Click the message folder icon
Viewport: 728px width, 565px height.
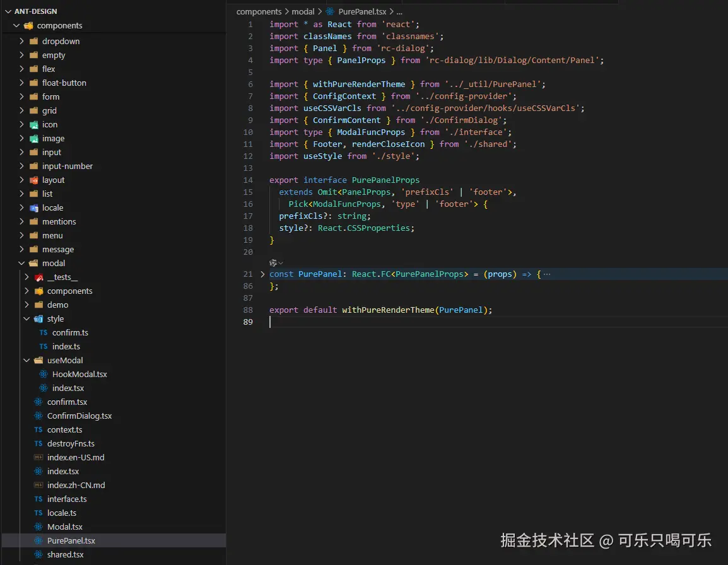pyautogui.click(x=34, y=249)
